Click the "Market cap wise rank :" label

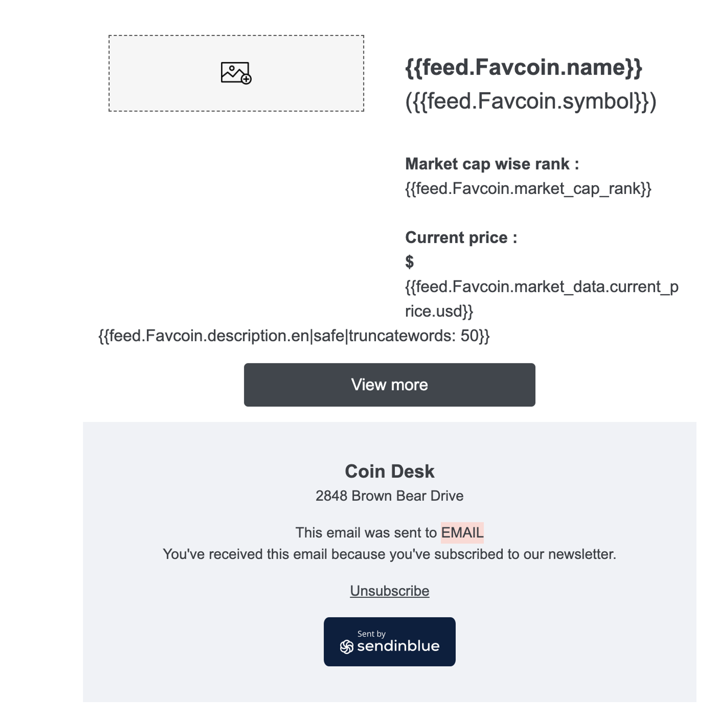pyautogui.click(x=492, y=164)
